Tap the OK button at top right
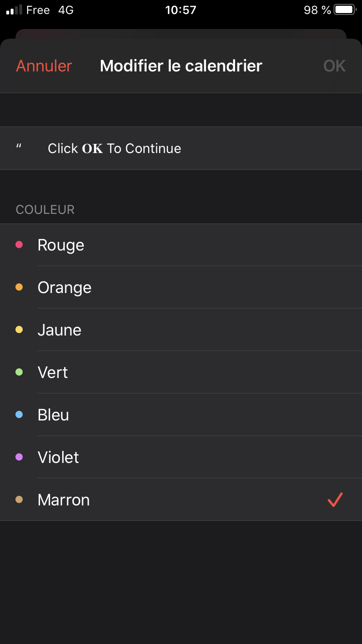 [334, 66]
